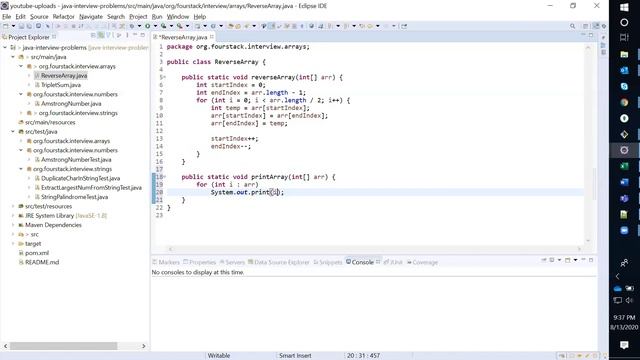Switch to the Snippets tab
640x360 pixels.
(327, 262)
